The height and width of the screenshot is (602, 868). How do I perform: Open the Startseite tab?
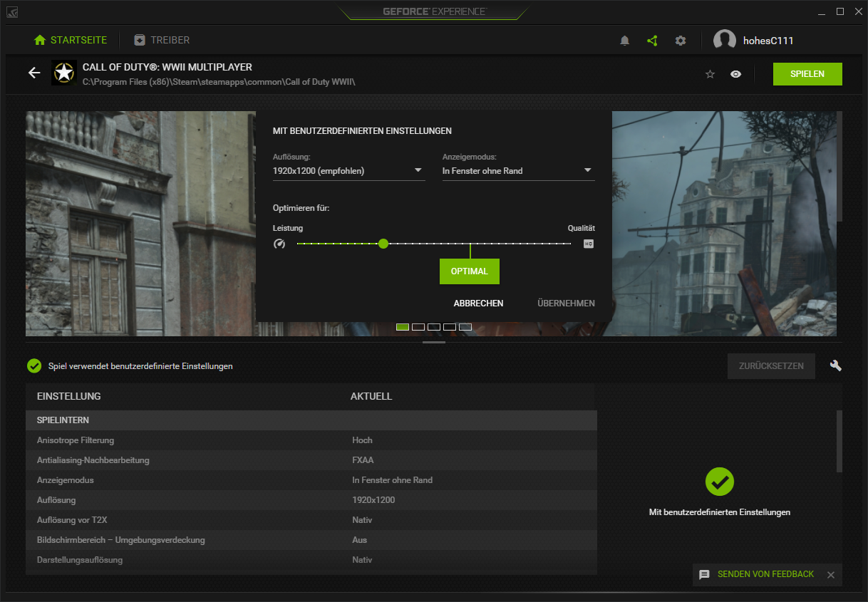tap(71, 40)
